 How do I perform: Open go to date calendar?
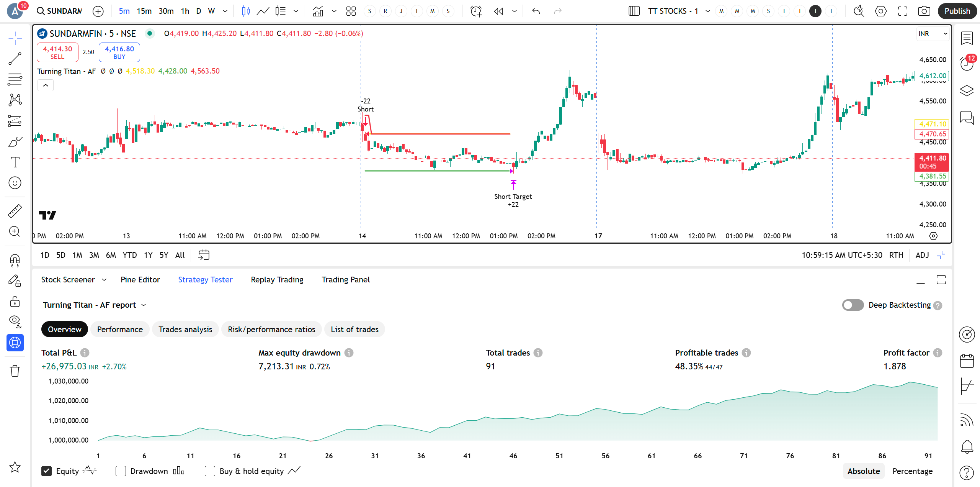pos(204,255)
